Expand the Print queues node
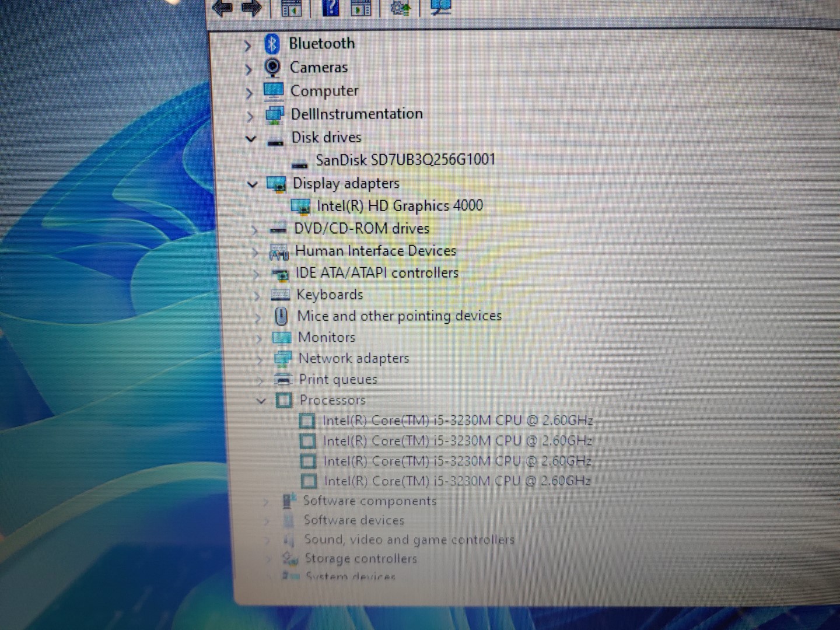The width and height of the screenshot is (840, 630). click(261, 381)
